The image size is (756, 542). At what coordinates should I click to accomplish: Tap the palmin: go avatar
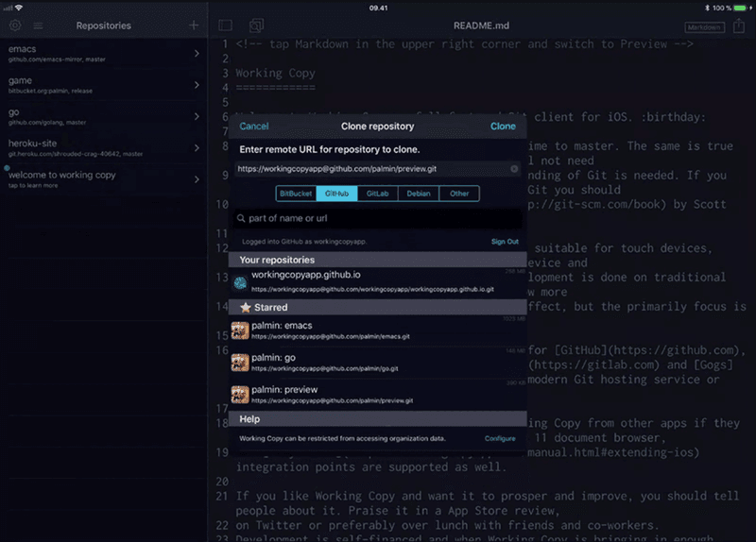click(240, 363)
